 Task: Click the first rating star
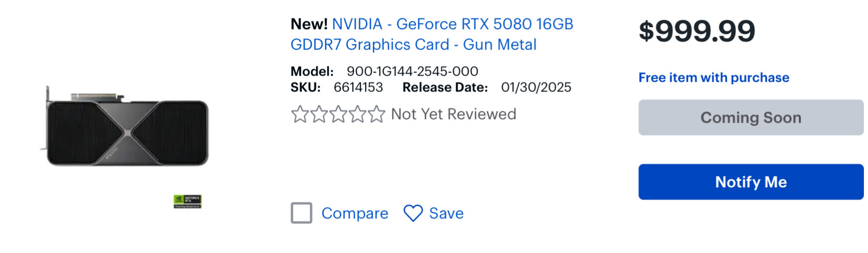pos(300,114)
